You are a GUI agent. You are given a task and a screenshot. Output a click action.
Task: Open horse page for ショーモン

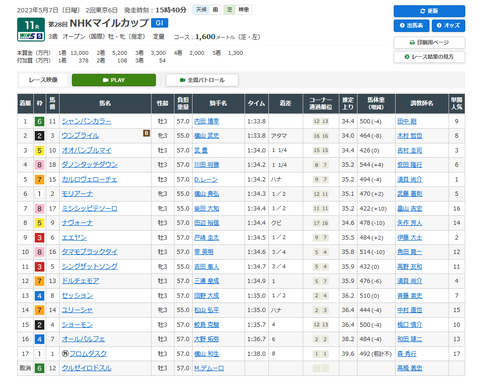[x=77, y=324]
